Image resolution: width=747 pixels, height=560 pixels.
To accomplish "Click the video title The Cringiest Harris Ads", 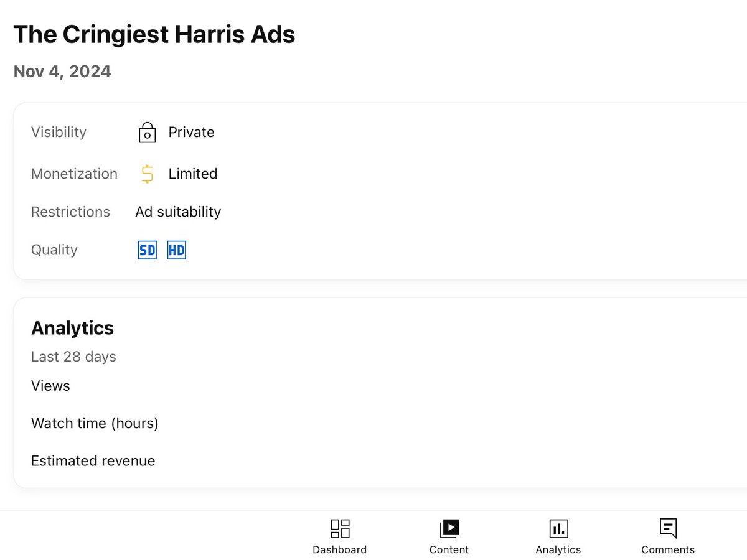I will (154, 34).
